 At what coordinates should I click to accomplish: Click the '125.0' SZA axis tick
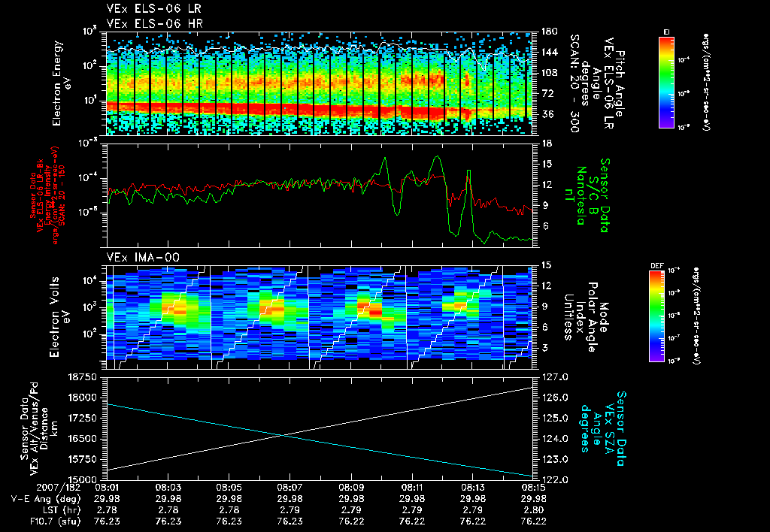click(x=555, y=418)
